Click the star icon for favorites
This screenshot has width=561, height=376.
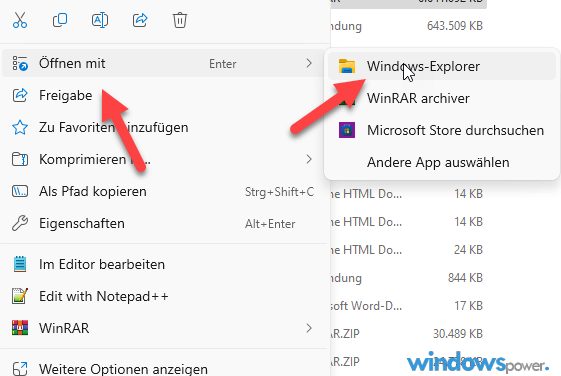point(20,127)
